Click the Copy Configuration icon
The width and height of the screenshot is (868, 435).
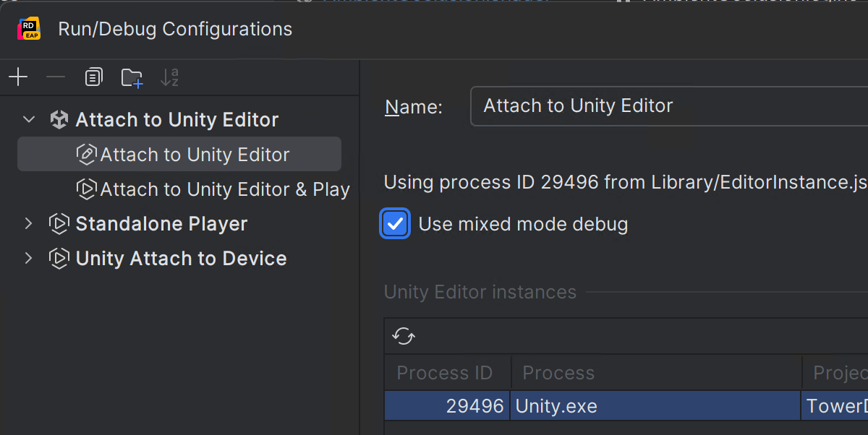tap(93, 77)
